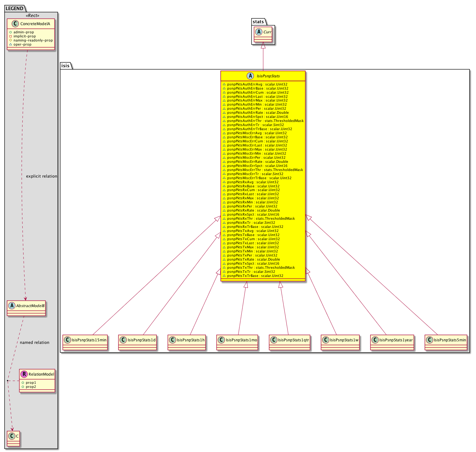
Task: Click the 'A' icon of AbstractModelB
Action: click(x=12, y=306)
